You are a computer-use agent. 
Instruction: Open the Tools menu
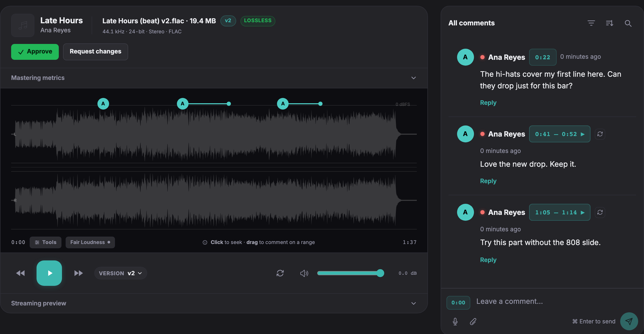point(45,242)
